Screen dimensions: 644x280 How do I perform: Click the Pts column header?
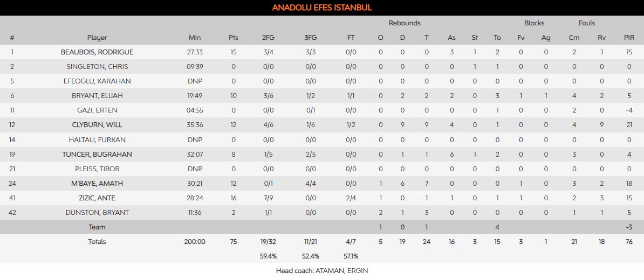click(x=233, y=38)
